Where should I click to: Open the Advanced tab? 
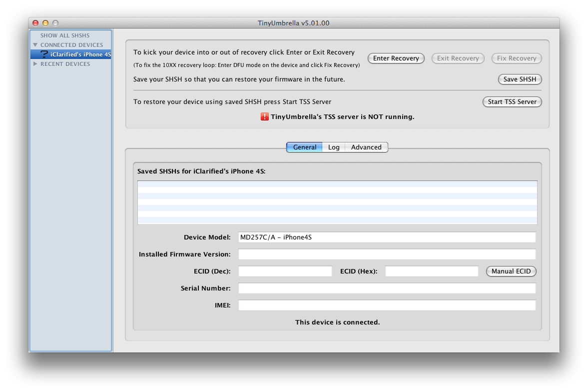pyautogui.click(x=366, y=147)
